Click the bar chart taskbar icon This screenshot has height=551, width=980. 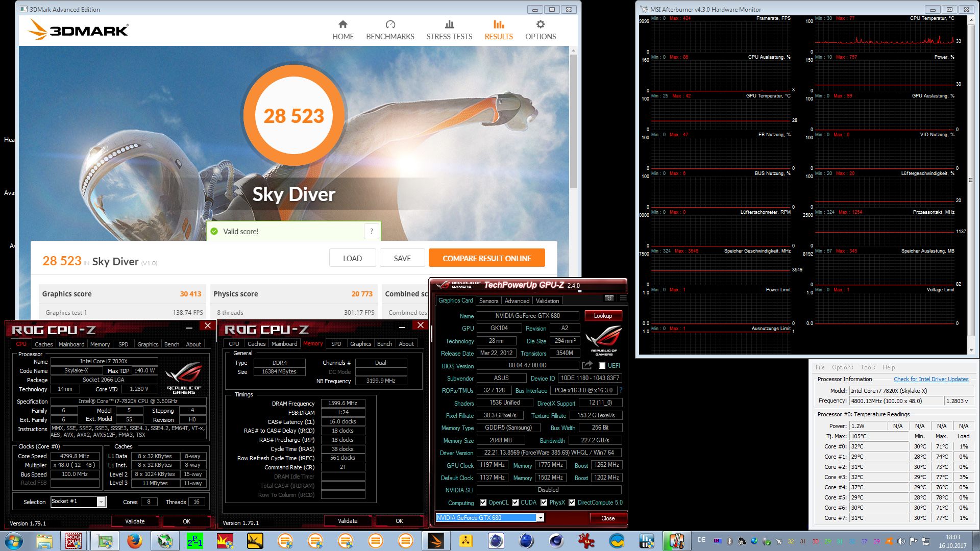point(647,541)
